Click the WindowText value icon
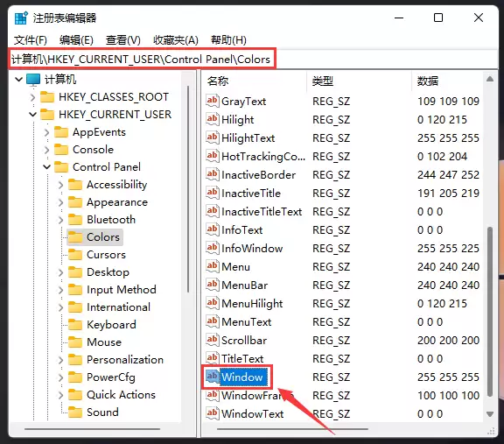 212,413
